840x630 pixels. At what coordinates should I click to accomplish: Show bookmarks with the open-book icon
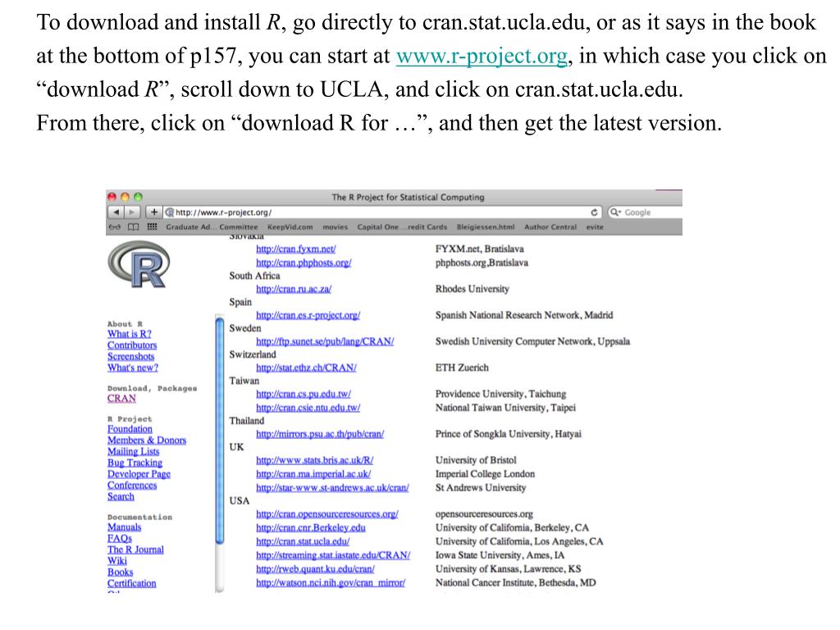tap(134, 227)
